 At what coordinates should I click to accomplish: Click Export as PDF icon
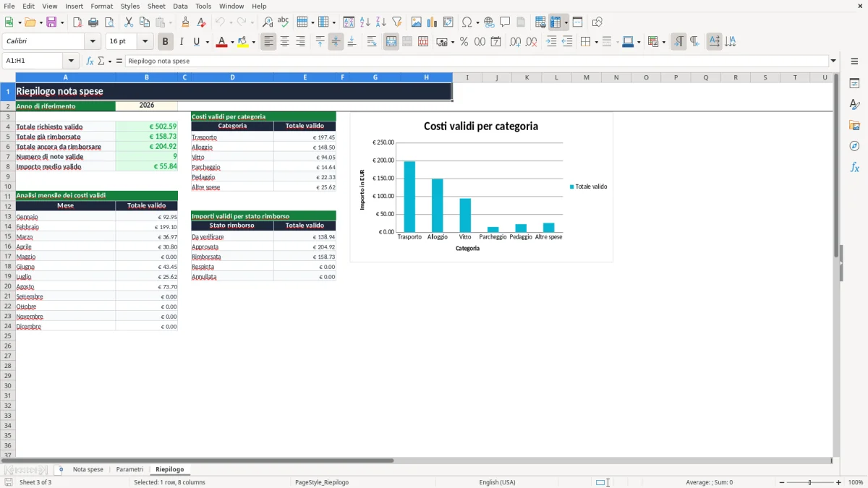tap(77, 22)
